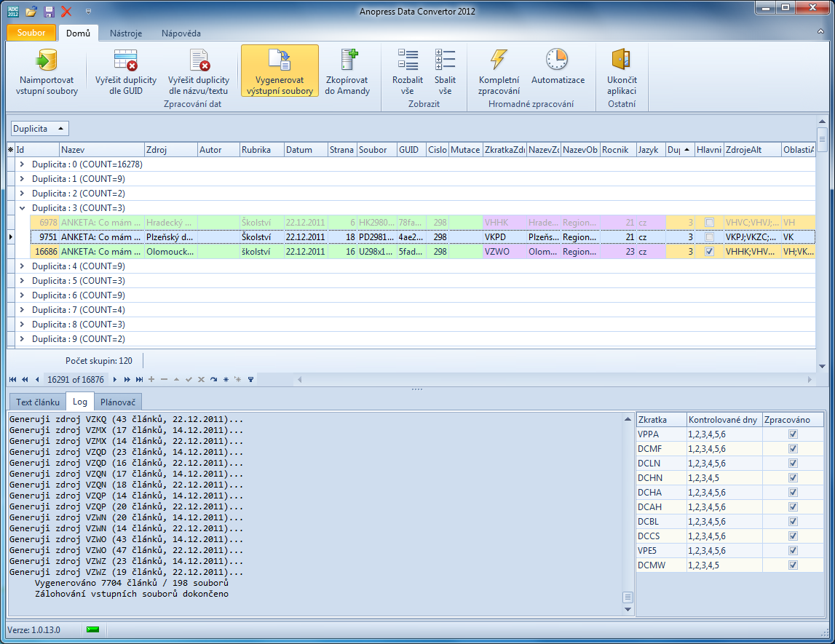The width and height of the screenshot is (835, 644).
Task: Open the Duplicita grouping dropdown
Action: point(40,129)
